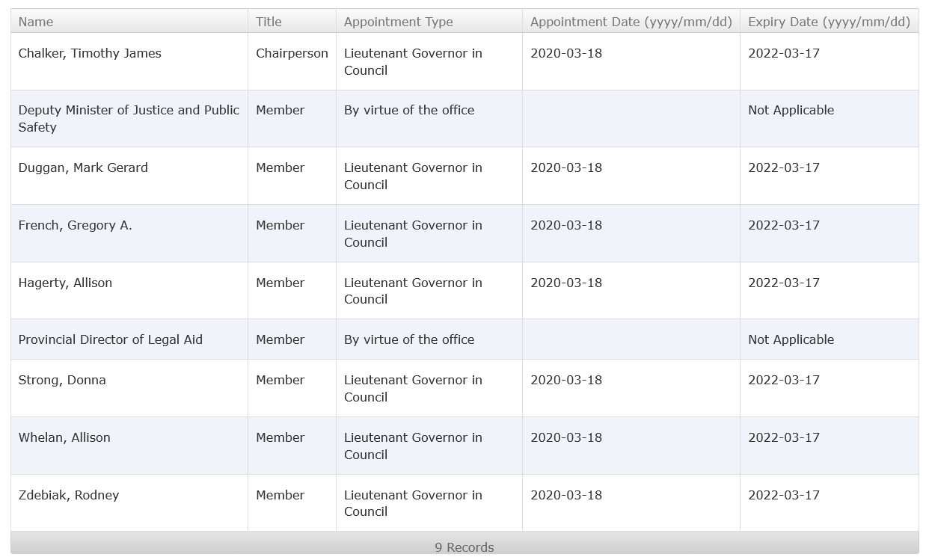Viewport: 932px width, 560px height.
Task: Click the Whelan, Allison name cell
Action: coord(64,437)
